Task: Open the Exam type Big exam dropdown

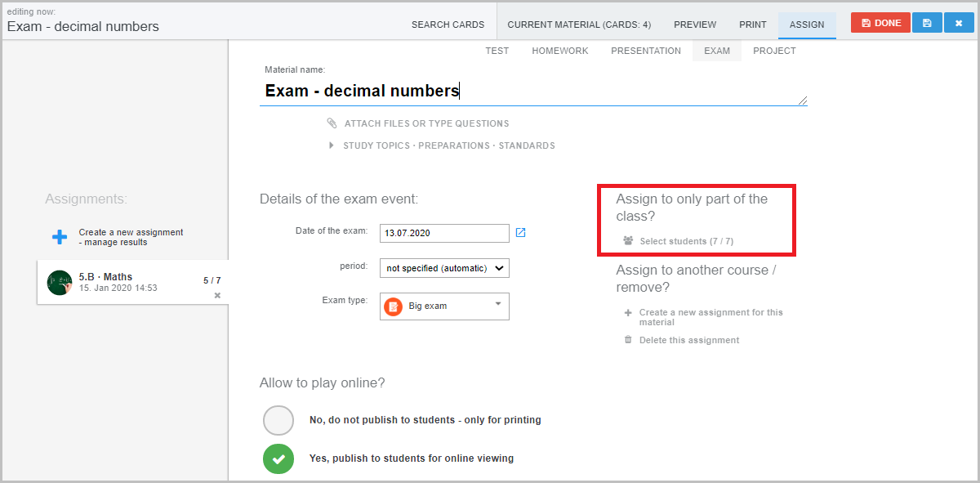Action: [444, 306]
